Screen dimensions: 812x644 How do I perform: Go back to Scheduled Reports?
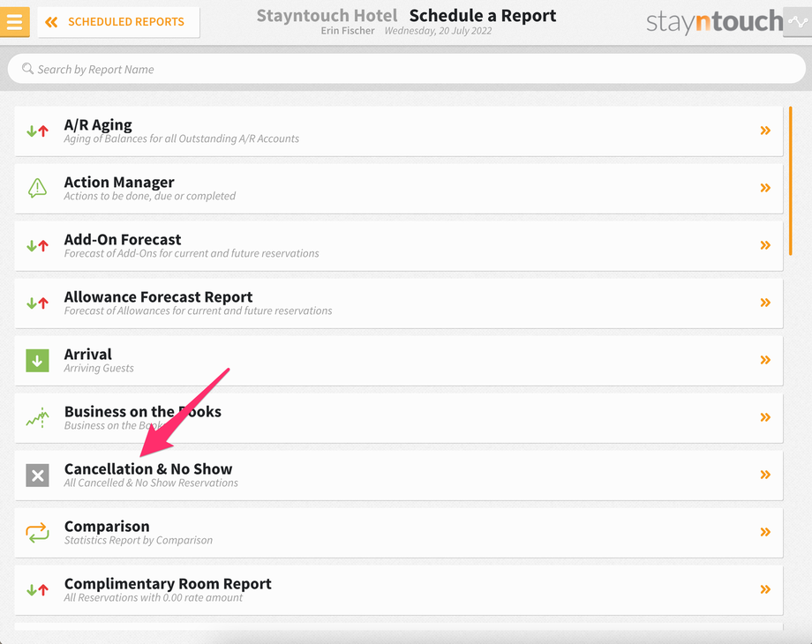pyautogui.click(x=118, y=22)
